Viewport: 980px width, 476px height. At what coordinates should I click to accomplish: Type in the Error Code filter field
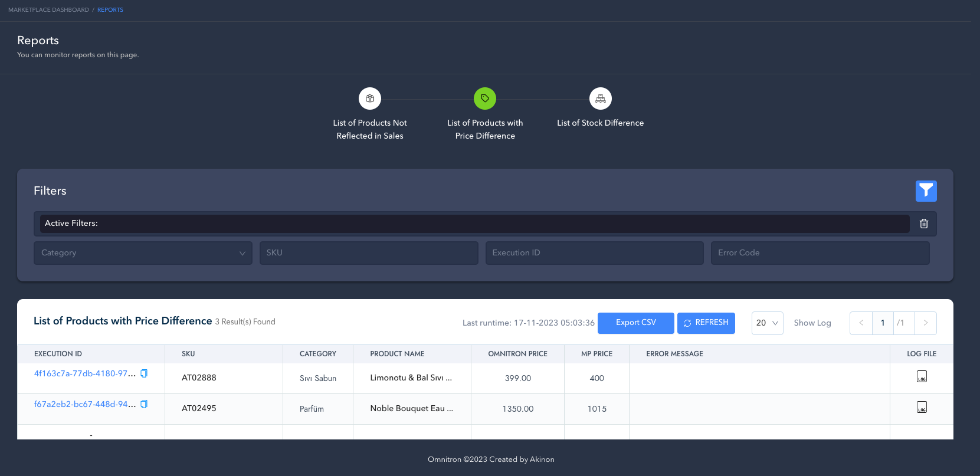(x=820, y=253)
